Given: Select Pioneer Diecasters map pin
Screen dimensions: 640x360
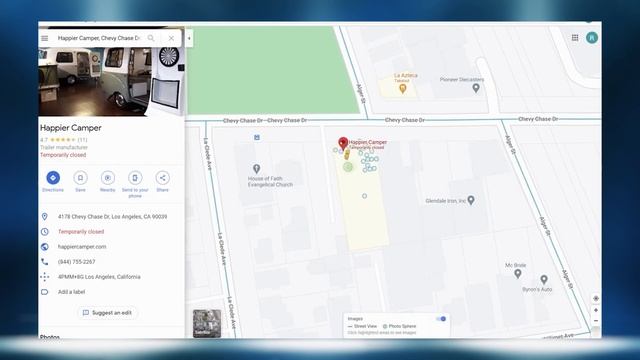Looking at the screenshot, I should point(476,88).
